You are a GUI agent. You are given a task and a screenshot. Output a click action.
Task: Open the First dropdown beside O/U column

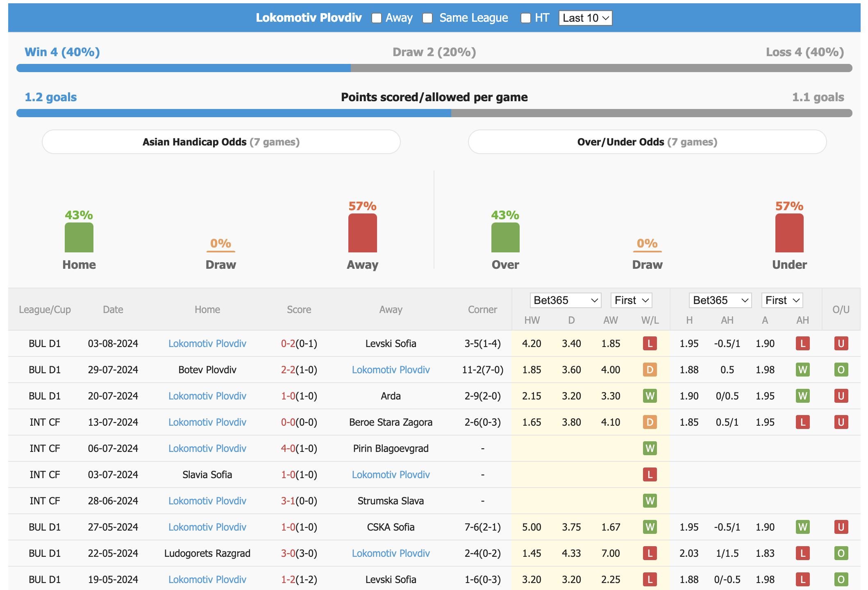coord(782,300)
